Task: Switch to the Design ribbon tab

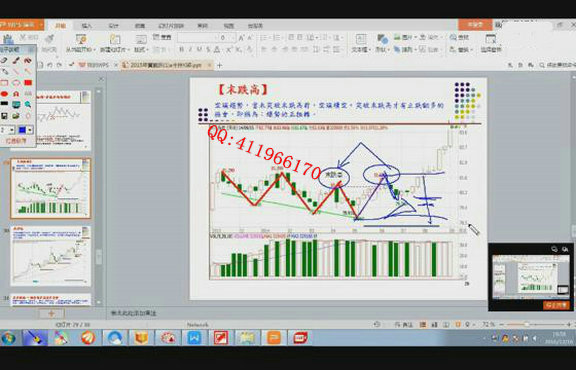Action: coord(114,26)
